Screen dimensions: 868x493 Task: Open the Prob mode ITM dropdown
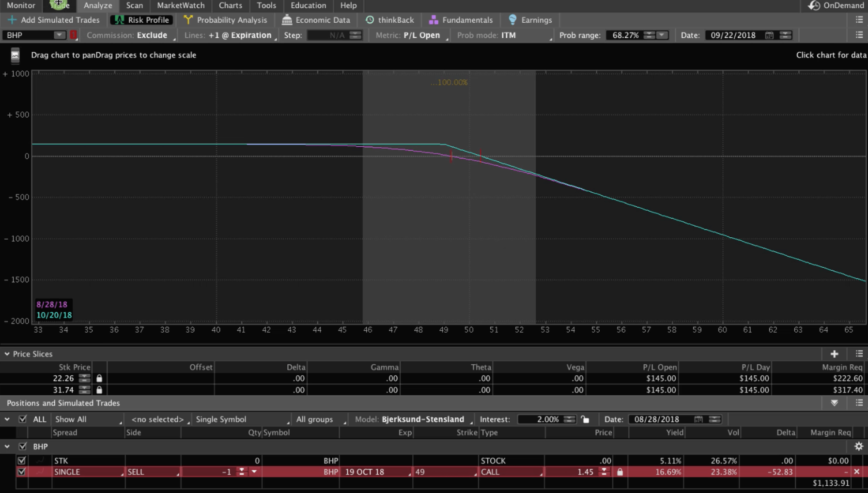pos(504,35)
